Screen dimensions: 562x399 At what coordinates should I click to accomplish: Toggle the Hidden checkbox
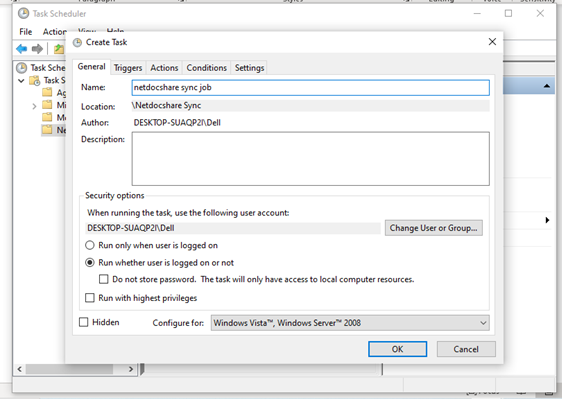(x=84, y=322)
